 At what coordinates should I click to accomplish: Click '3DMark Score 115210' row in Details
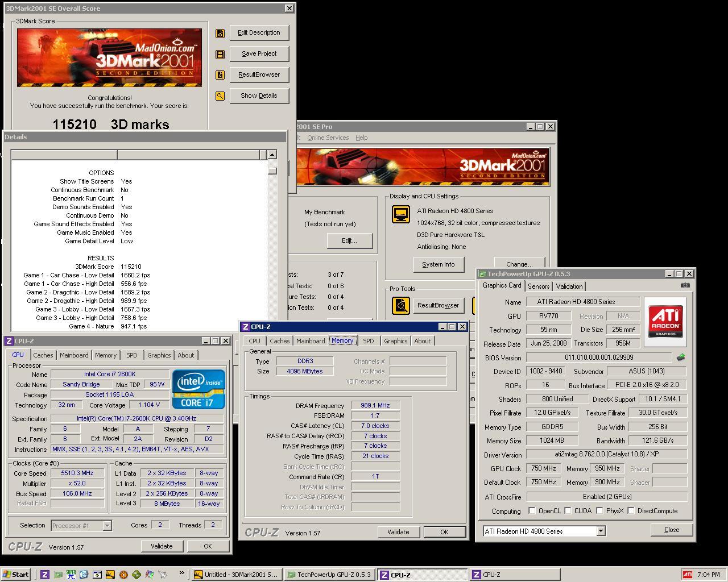(108, 267)
